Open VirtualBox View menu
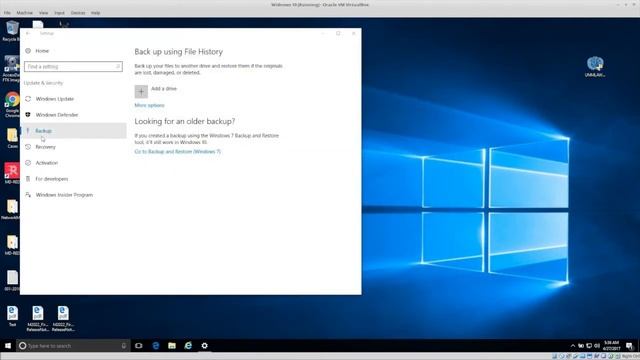Image resolution: width=640 pixels, height=360 pixels. pos(43,13)
